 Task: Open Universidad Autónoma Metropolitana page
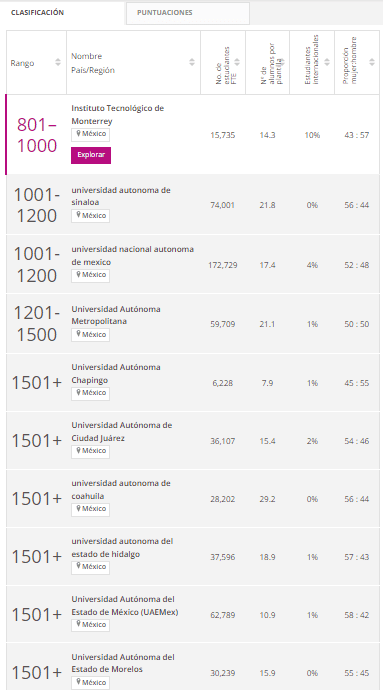coord(116,315)
